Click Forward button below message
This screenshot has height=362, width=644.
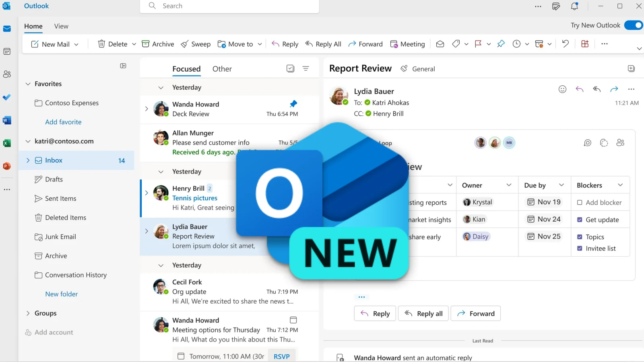coord(476,314)
